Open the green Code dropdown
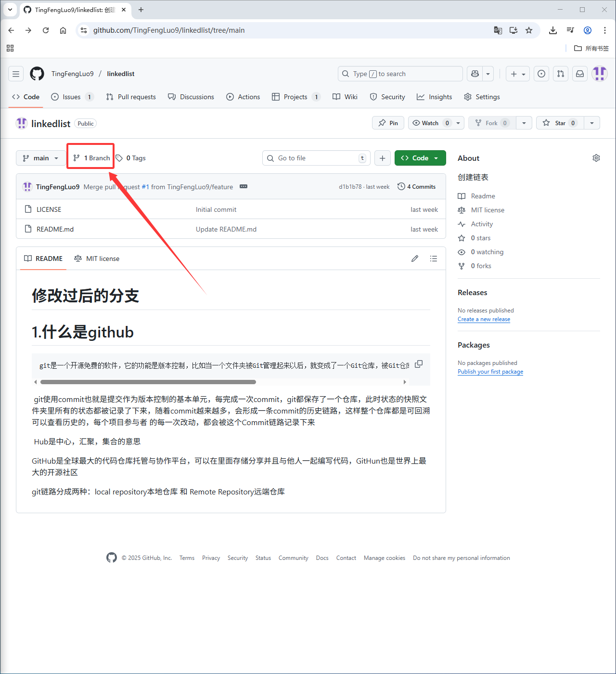616x674 pixels. pos(420,158)
